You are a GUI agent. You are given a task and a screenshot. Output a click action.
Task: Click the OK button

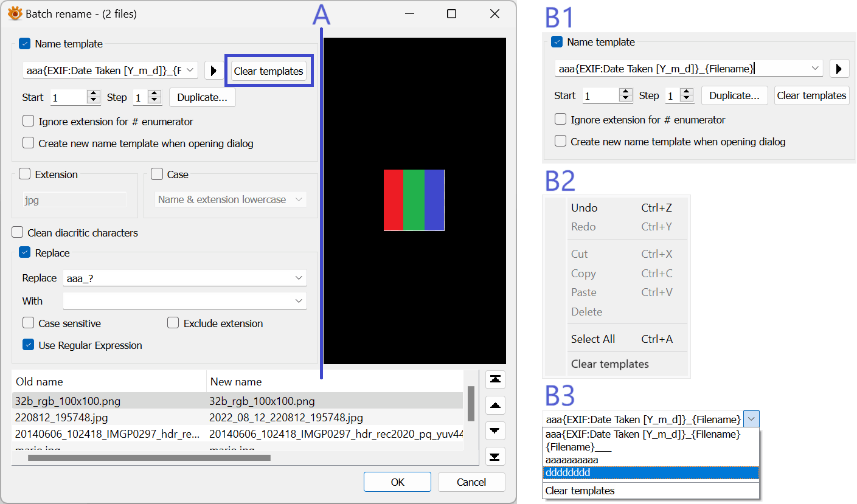point(397,482)
